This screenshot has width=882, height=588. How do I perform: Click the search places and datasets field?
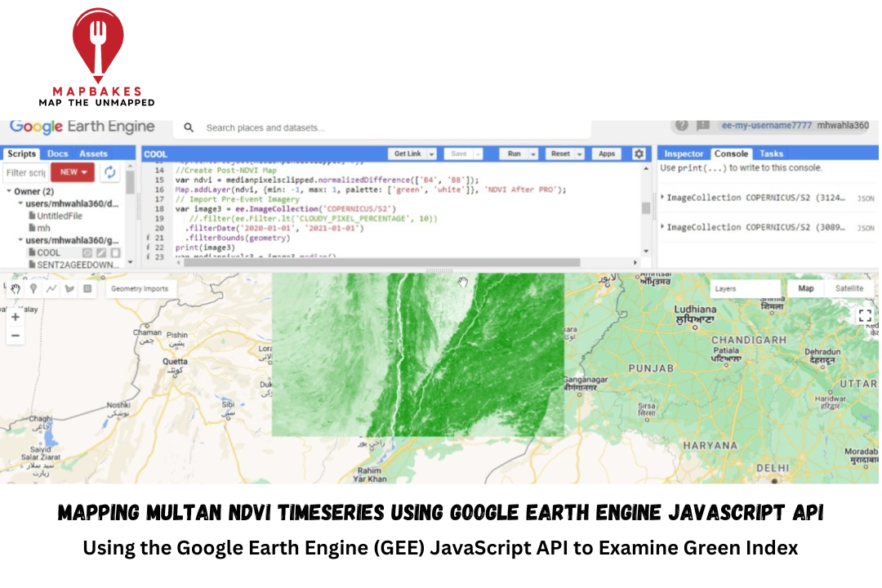coord(392,128)
